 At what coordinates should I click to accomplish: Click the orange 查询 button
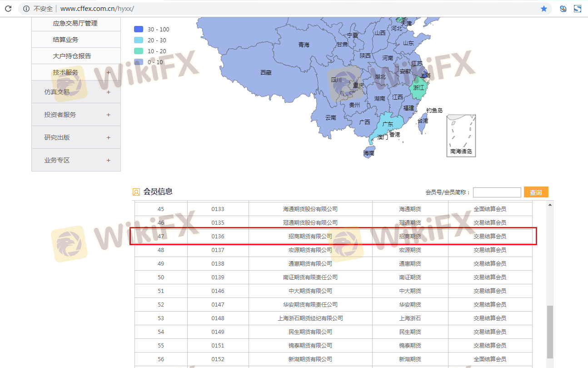pyautogui.click(x=536, y=192)
